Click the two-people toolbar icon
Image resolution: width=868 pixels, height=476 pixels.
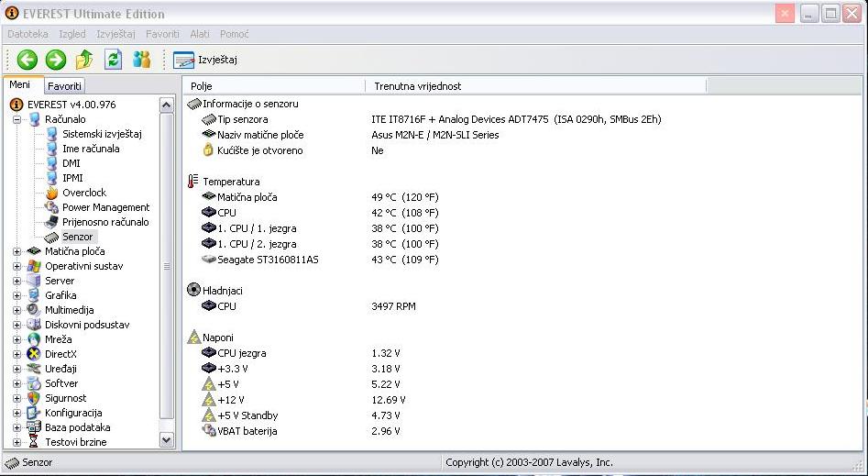click(x=142, y=60)
